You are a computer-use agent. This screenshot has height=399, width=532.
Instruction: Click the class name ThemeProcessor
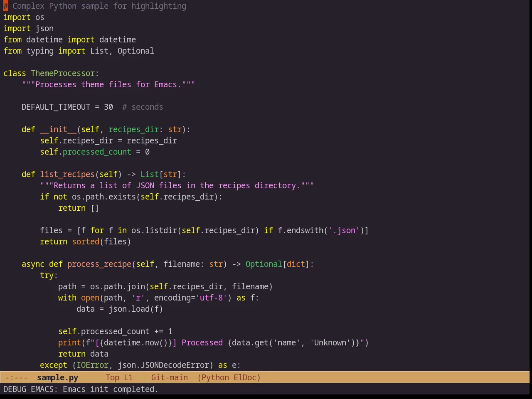(63, 73)
